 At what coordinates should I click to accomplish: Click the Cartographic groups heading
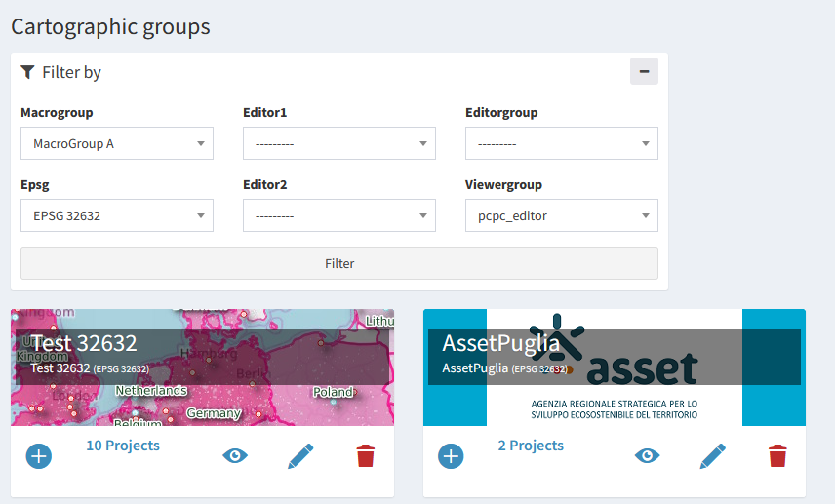point(111,26)
